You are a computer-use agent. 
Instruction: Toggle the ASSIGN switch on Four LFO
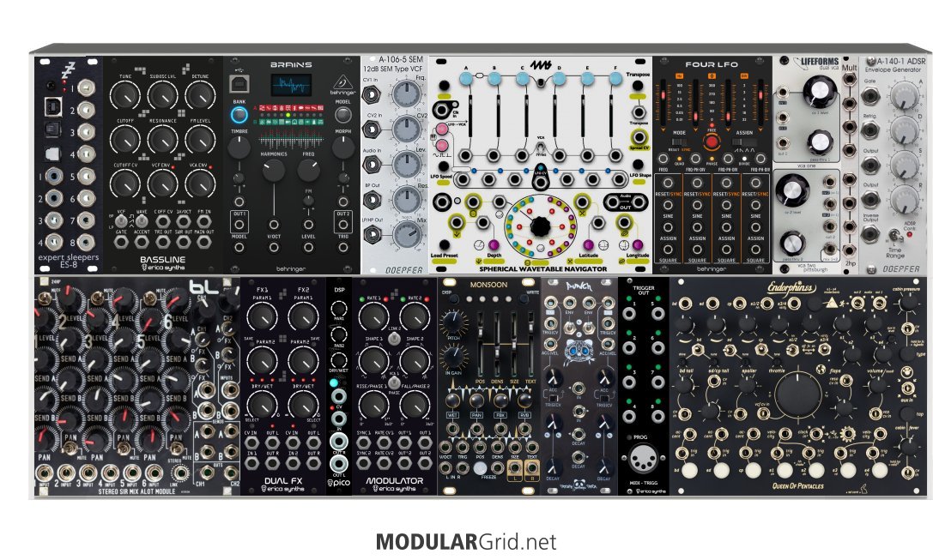(744, 142)
